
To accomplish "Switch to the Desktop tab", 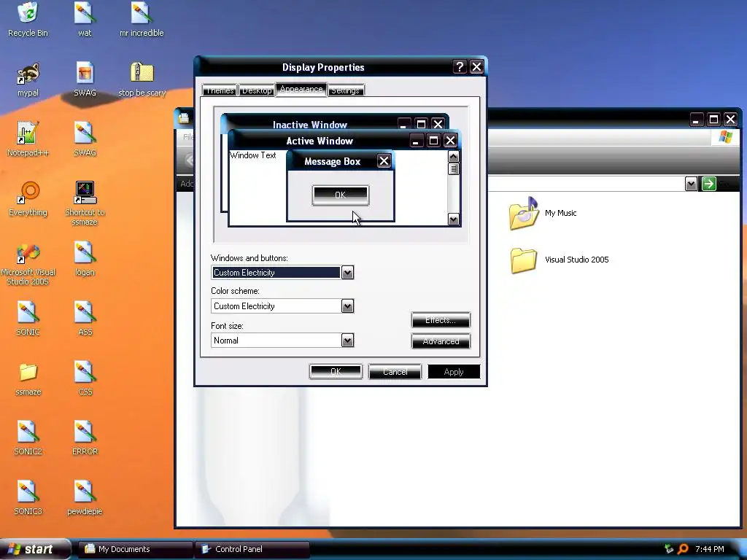I will click(256, 90).
